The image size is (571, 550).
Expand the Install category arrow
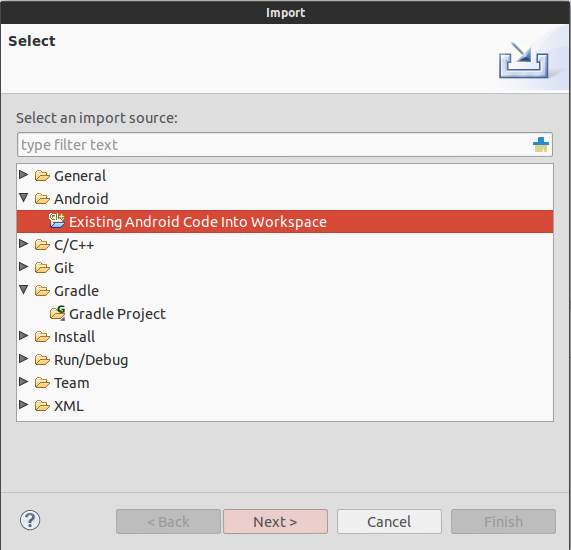(24, 335)
